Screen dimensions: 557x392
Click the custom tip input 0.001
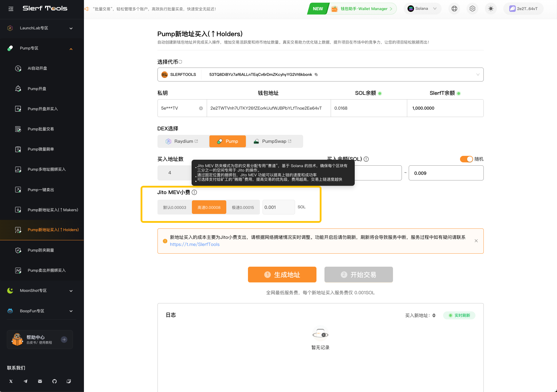point(278,207)
